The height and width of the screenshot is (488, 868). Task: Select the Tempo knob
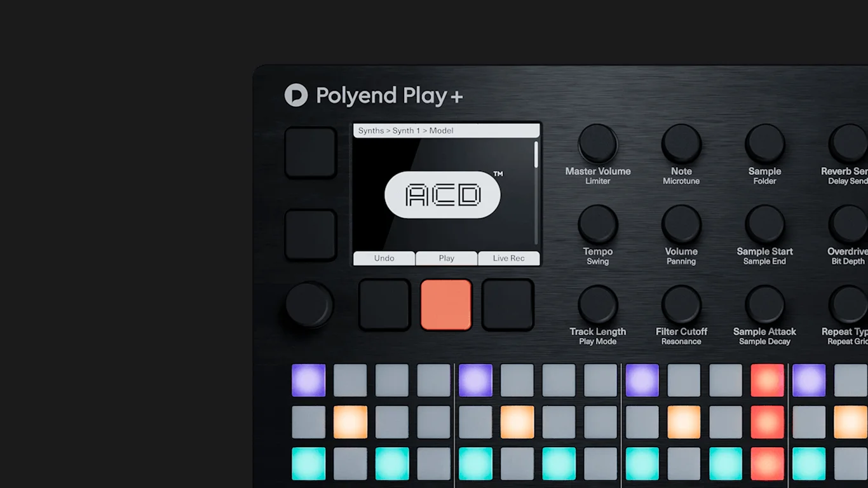pos(598,224)
